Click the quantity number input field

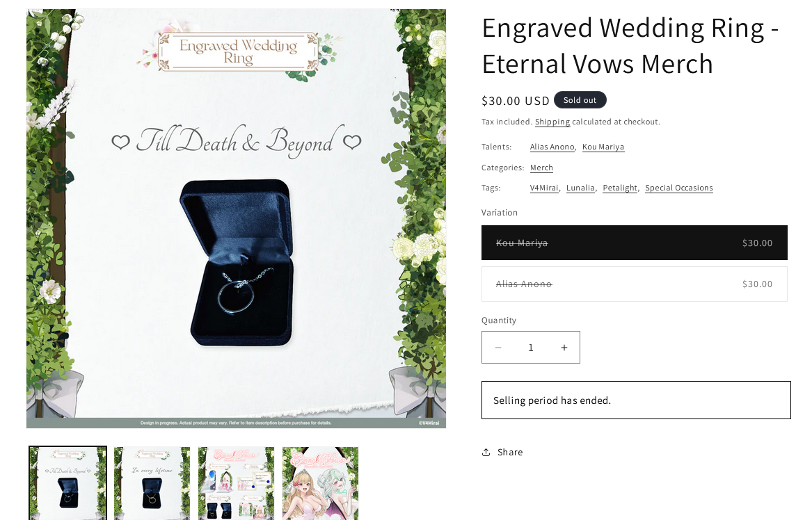(x=531, y=347)
